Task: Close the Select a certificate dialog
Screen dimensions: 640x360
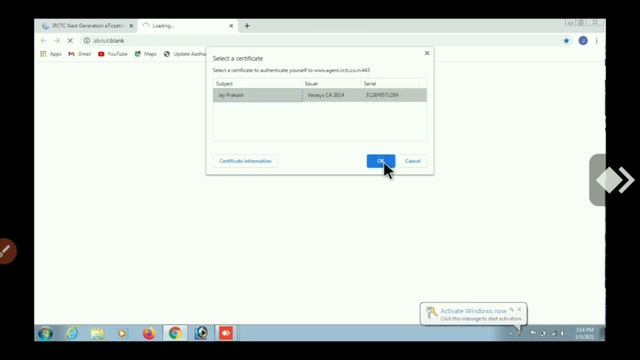Action: (427, 53)
